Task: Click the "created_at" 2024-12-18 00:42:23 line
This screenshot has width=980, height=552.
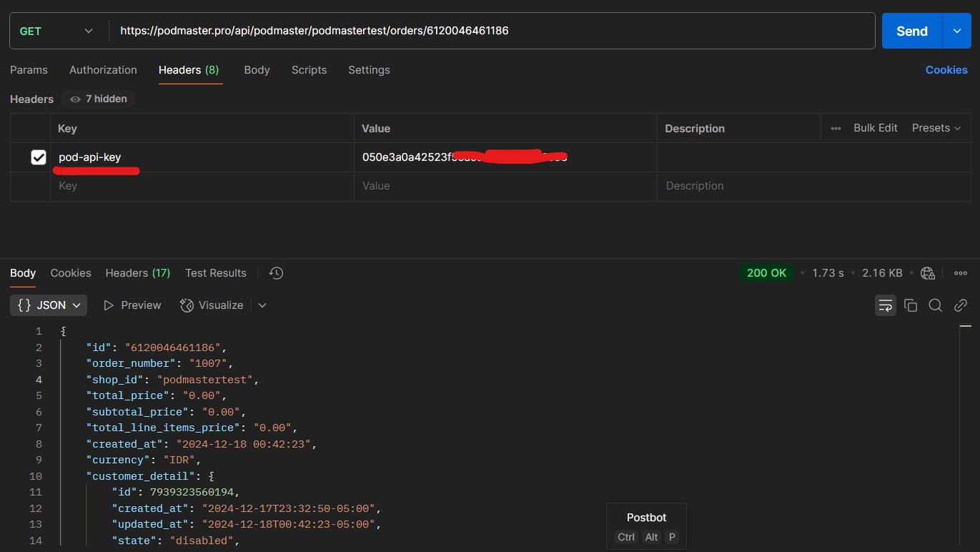Action: 202,444
